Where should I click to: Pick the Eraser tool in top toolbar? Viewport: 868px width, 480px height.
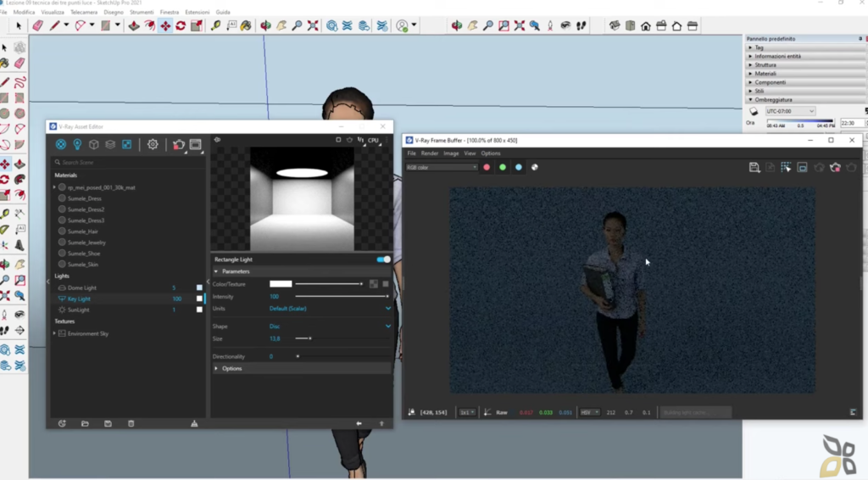tap(37, 25)
